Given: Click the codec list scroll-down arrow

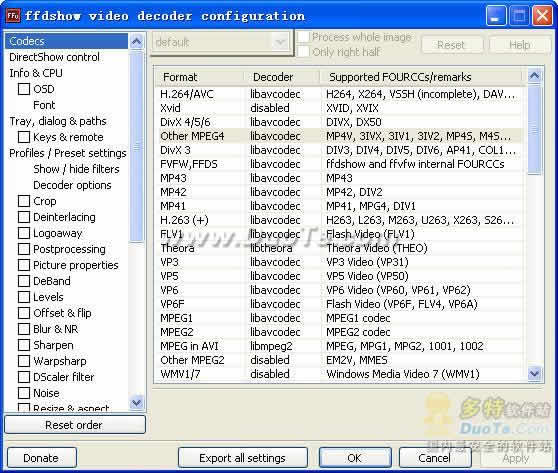Looking at the screenshot, I should click(535, 374).
